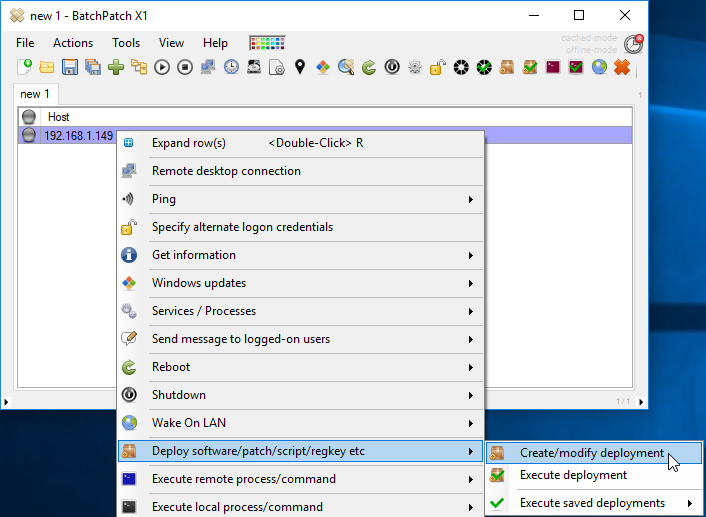The width and height of the screenshot is (706, 517).
Task: Expand Execute saved deployments submenu
Action: point(594,503)
